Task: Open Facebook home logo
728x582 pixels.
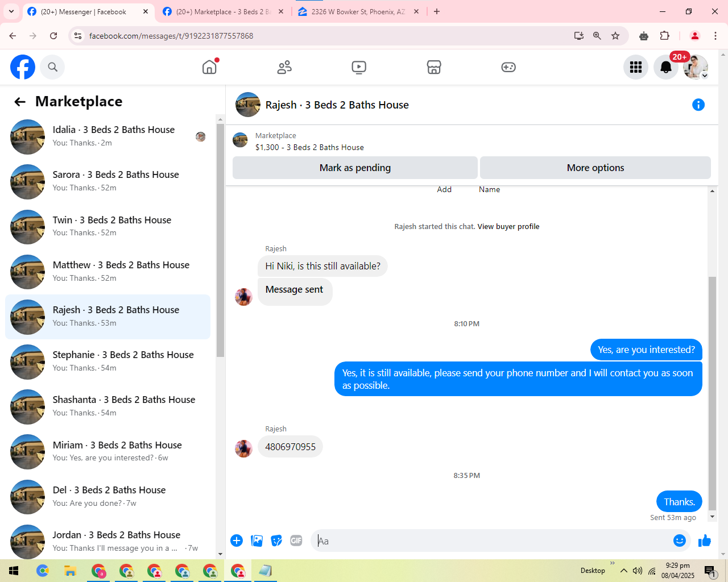Action: (23, 67)
